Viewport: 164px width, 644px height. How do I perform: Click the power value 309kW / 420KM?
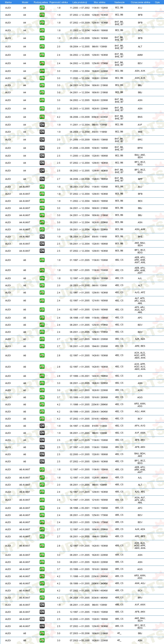tap(99, 117)
